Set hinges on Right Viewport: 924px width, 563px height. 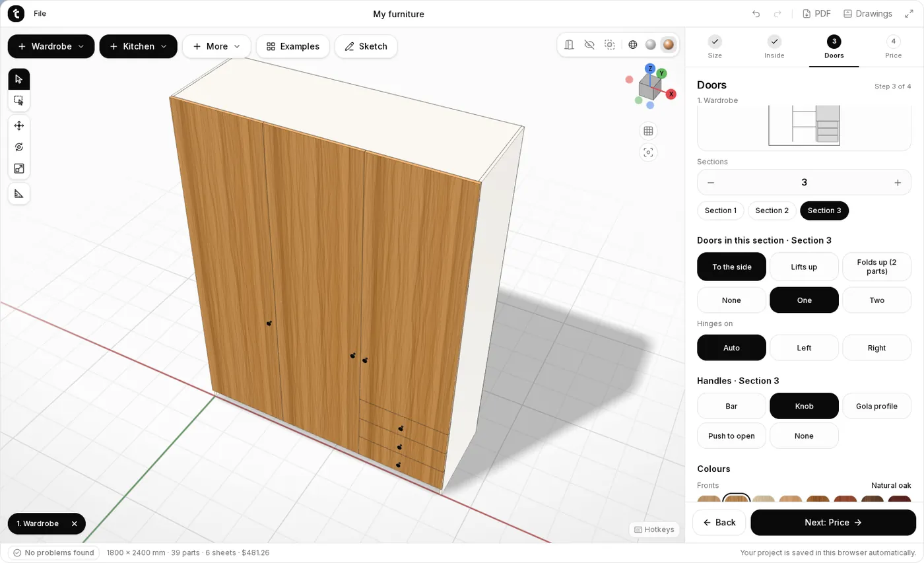click(x=876, y=348)
